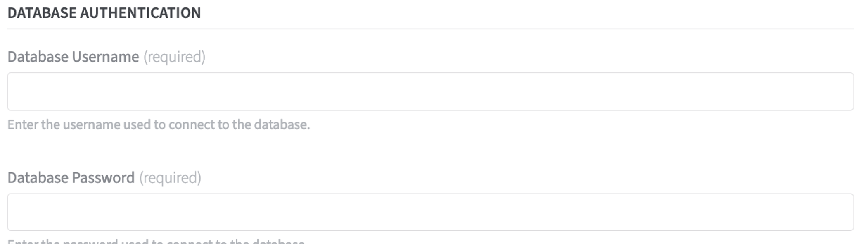
Task: Click "Enter the username used to connect" hint
Action: point(124,124)
